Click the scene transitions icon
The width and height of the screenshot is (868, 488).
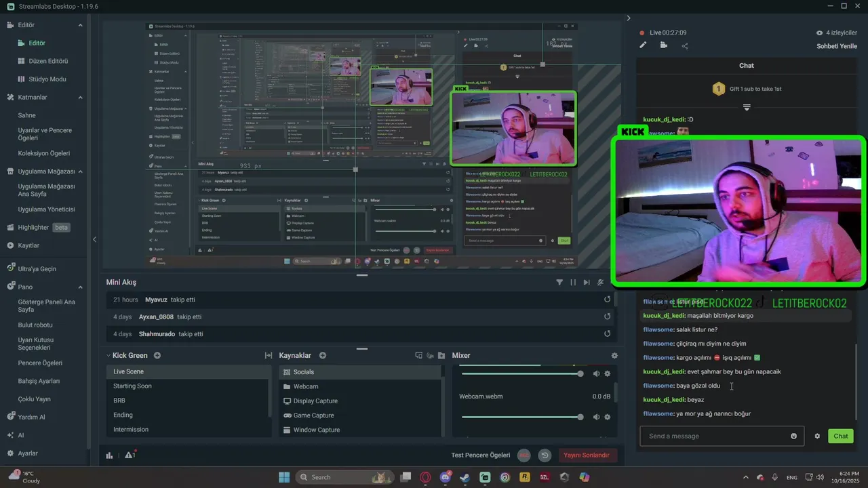click(x=269, y=355)
